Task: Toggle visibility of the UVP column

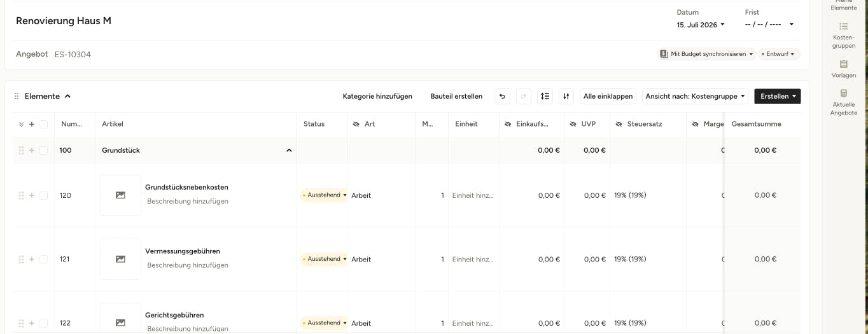Action: coord(573,124)
